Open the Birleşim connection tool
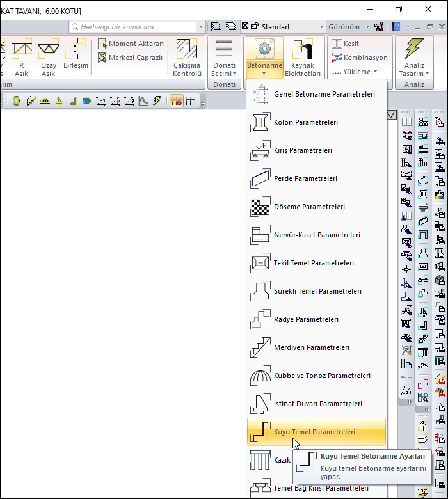This screenshot has height=499, width=448. 76,54
